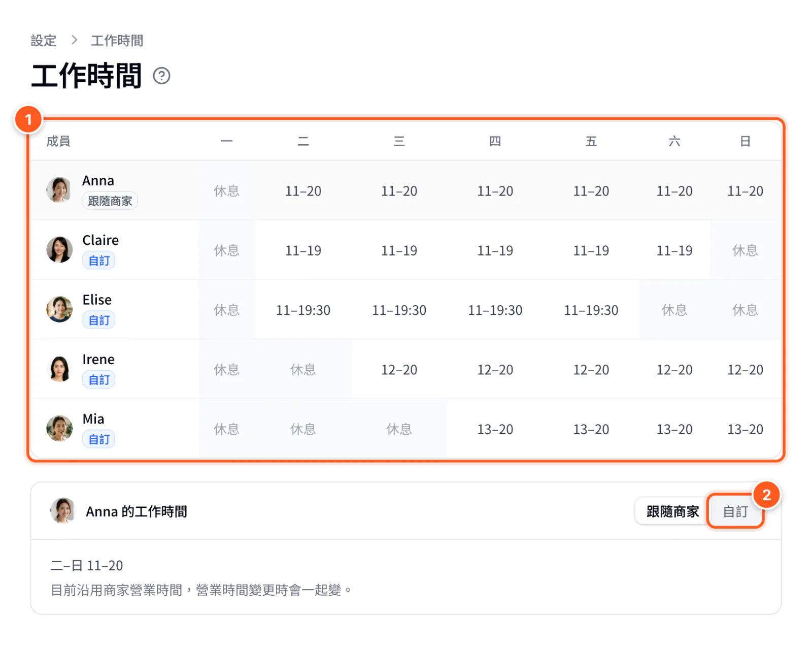The width and height of the screenshot is (812, 645).
Task: Select Mia's Wednesday 休息 cell
Action: [399, 429]
